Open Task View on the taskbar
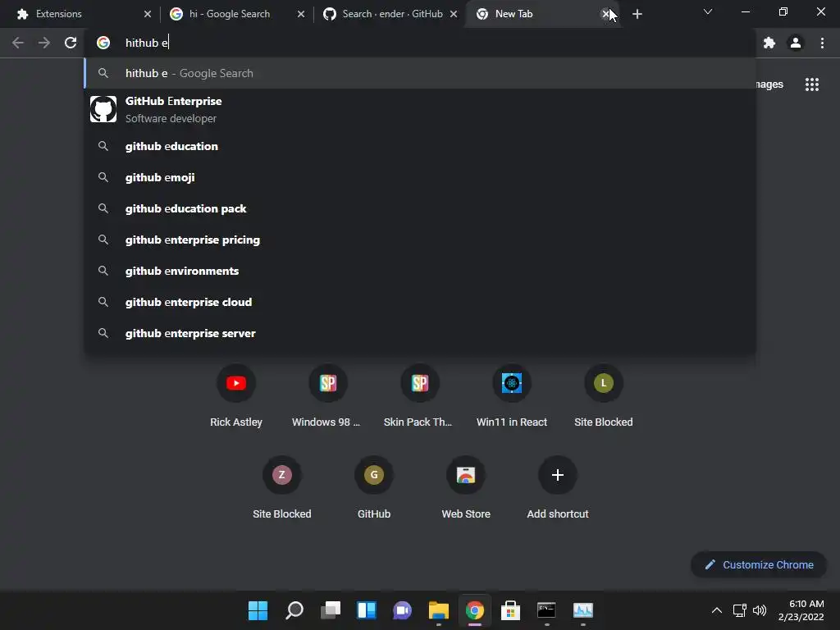The image size is (840, 630). coord(331,610)
